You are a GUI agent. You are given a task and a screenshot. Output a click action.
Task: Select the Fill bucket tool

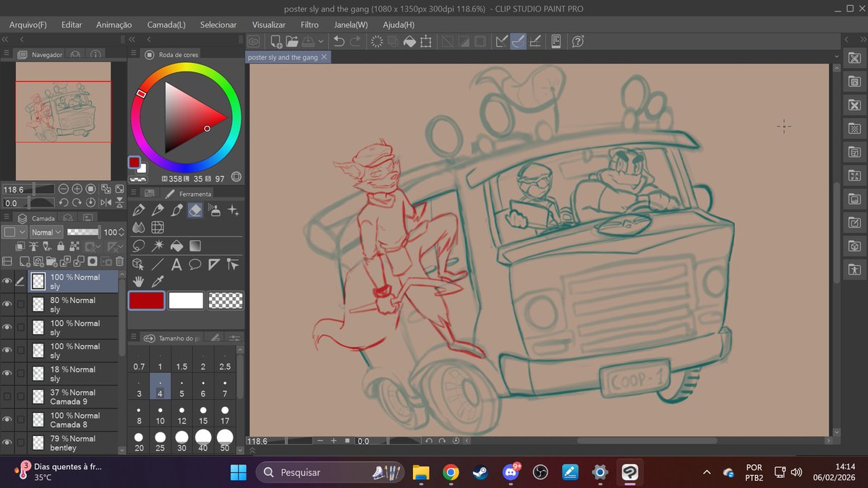[176, 246]
